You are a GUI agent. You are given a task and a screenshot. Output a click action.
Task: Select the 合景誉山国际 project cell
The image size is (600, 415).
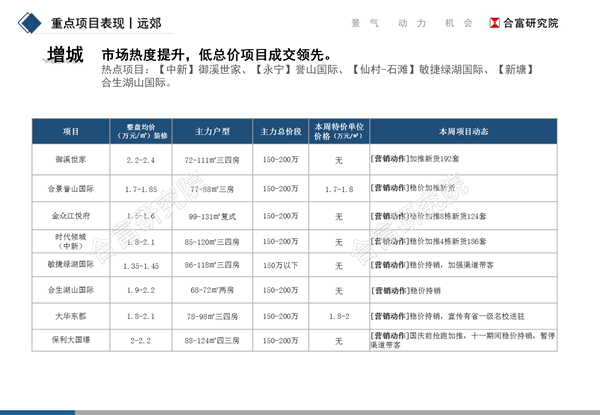(71, 189)
